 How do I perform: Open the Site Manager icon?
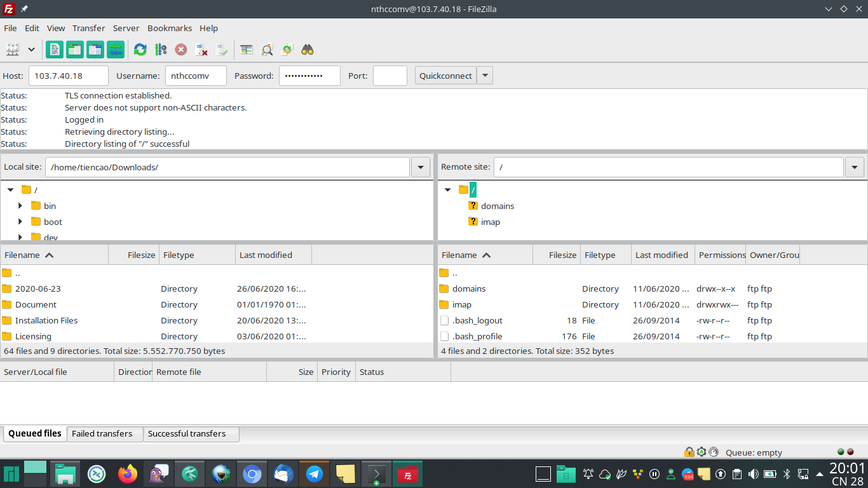13,50
